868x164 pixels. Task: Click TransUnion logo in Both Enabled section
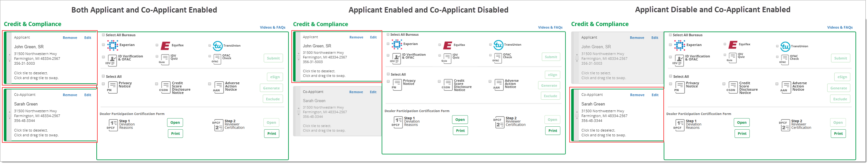pos(217,46)
